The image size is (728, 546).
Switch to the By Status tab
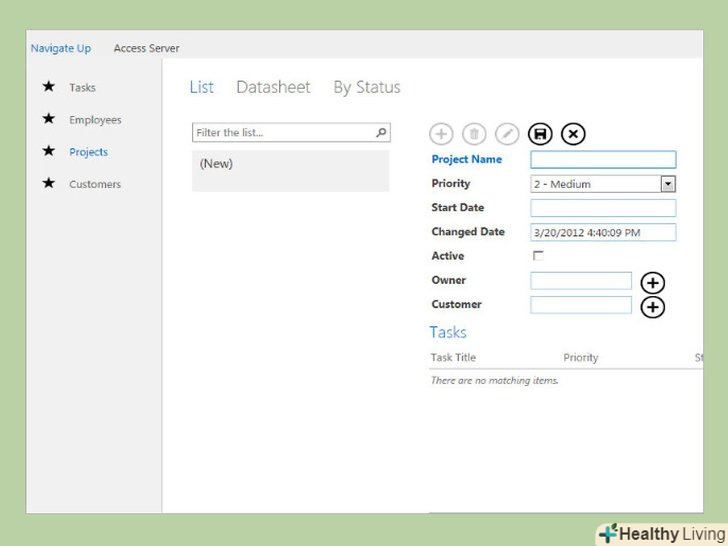click(x=366, y=88)
